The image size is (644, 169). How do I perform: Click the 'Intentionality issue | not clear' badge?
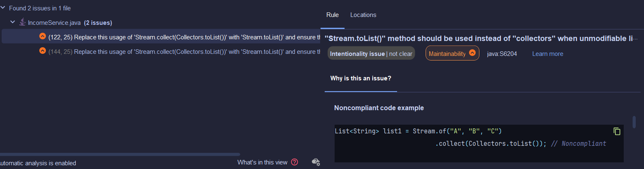tap(371, 53)
